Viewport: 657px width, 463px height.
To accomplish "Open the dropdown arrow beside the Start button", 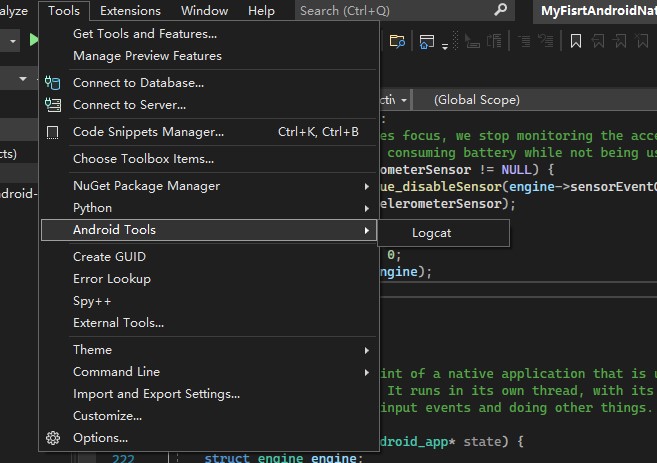I will (x=13, y=41).
